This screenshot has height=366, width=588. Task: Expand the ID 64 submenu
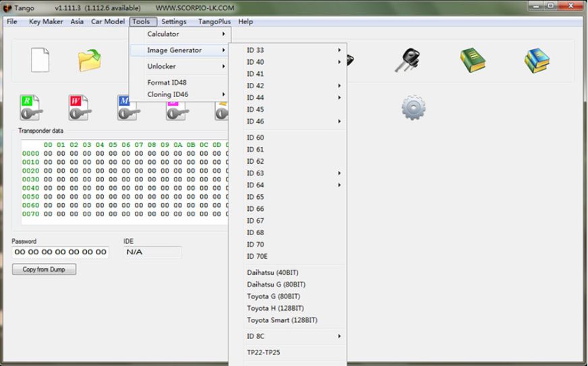(x=288, y=185)
